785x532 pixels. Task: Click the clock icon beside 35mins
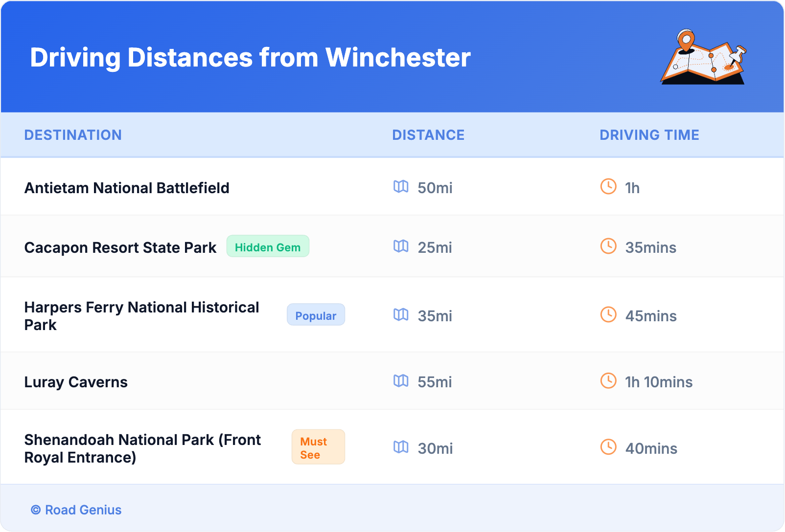pos(608,246)
